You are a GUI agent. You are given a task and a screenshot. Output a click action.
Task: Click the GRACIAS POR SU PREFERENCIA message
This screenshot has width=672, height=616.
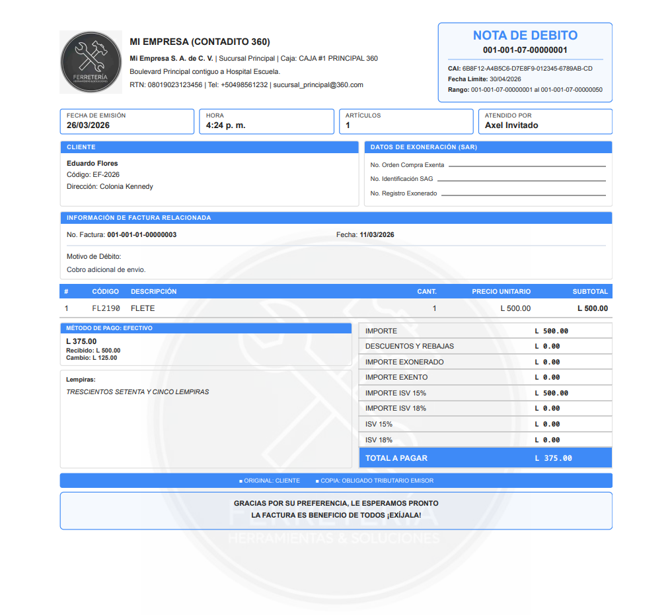click(x=336, y=503)
